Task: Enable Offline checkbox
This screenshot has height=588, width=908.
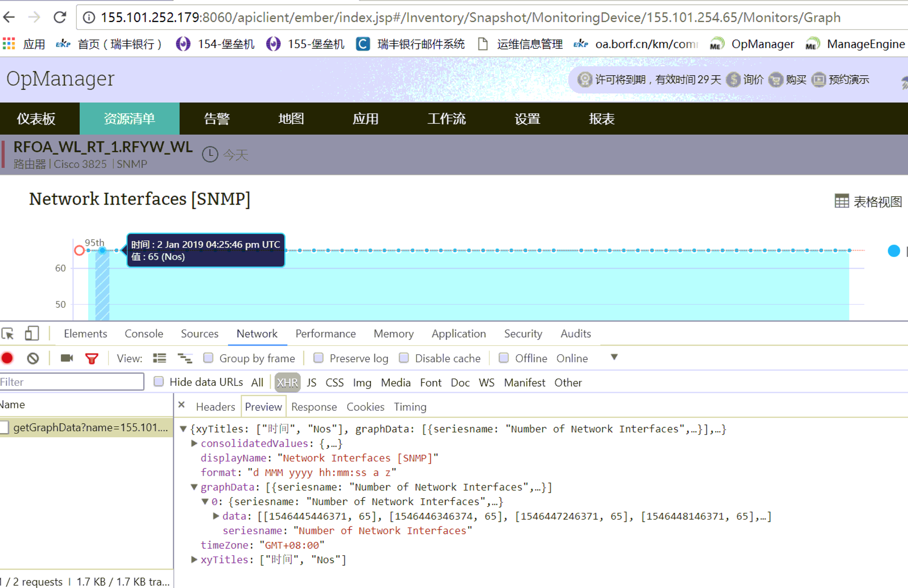Action: [503, 358]
